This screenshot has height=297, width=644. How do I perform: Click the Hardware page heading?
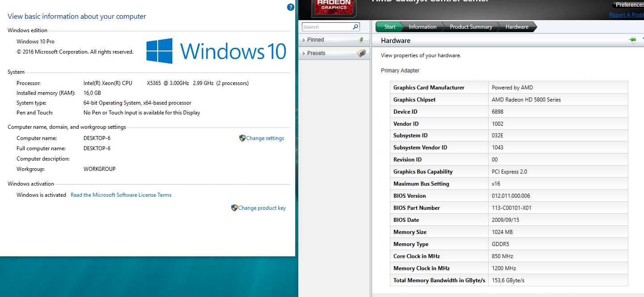point(396,41)
